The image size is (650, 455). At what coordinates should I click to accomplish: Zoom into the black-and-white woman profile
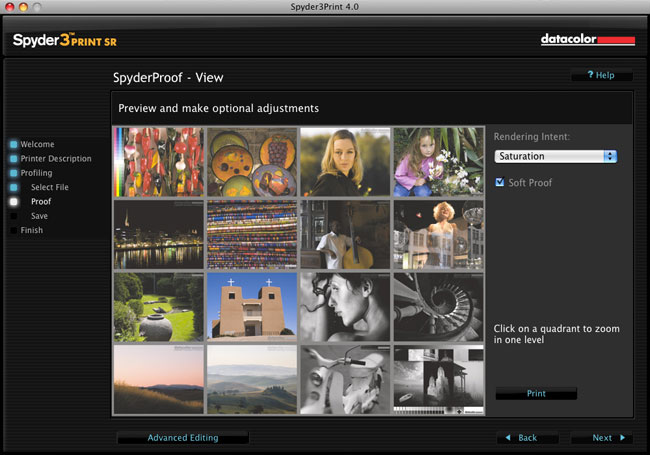tap(345, 307)
